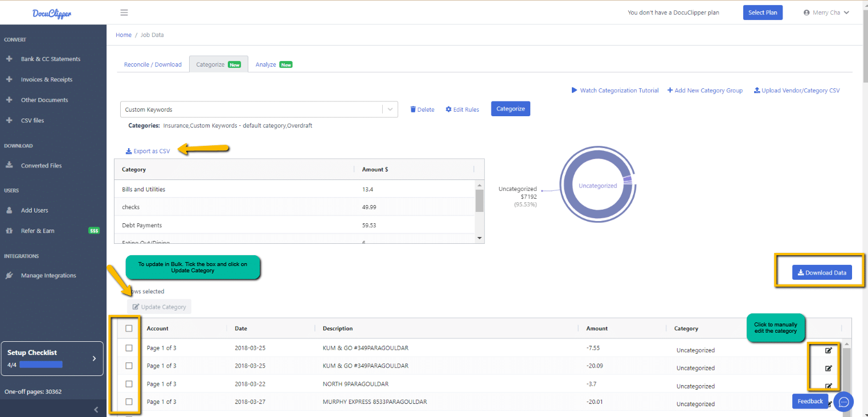Click plus icon beside Invoices & Receipts
Screen dimensions: 868x417
pos(9,79)
